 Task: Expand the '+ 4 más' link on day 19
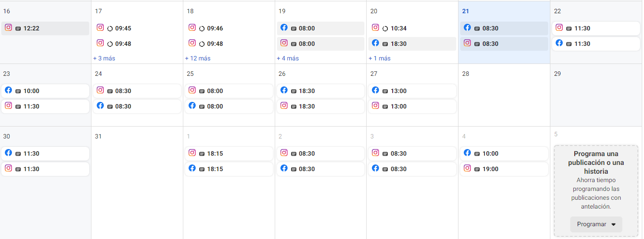point(288,58)
